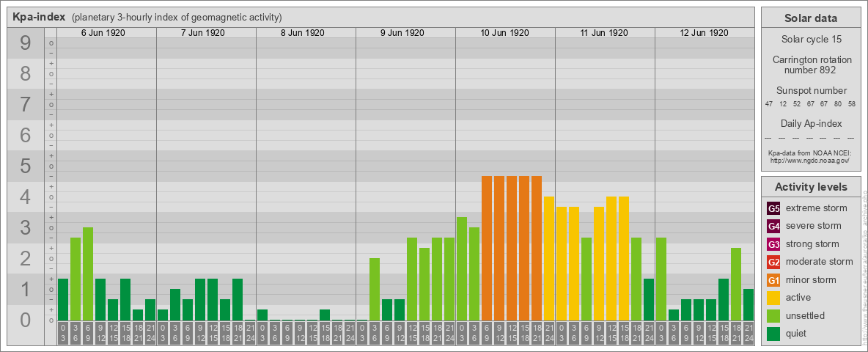868x352 pixels.
Task: Click the sunspot number value 12
Action: 783,104
